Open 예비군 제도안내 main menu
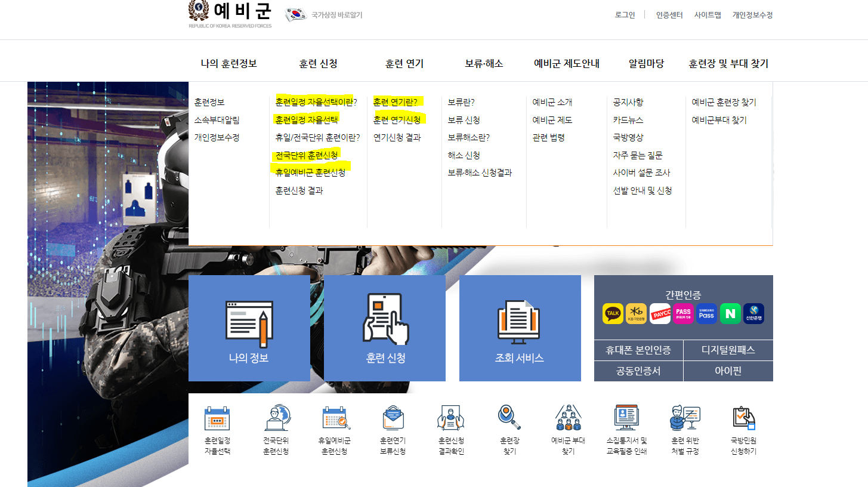868x487 pixels. [x=567, y=63]
